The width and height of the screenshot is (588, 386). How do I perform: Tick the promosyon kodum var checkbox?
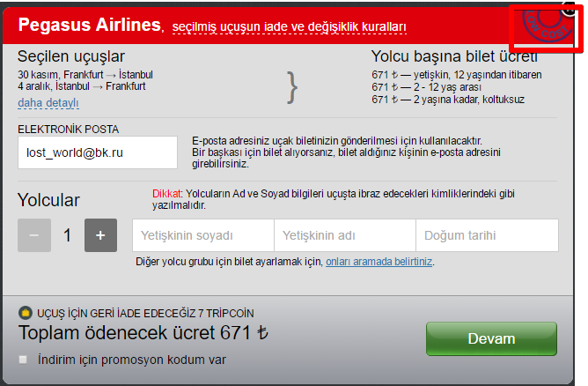[x=23, y=360]
